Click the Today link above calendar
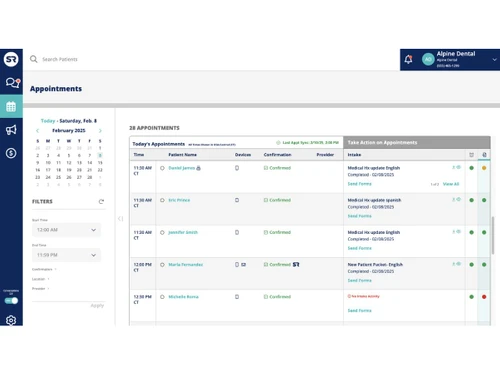 coord(48,121)
